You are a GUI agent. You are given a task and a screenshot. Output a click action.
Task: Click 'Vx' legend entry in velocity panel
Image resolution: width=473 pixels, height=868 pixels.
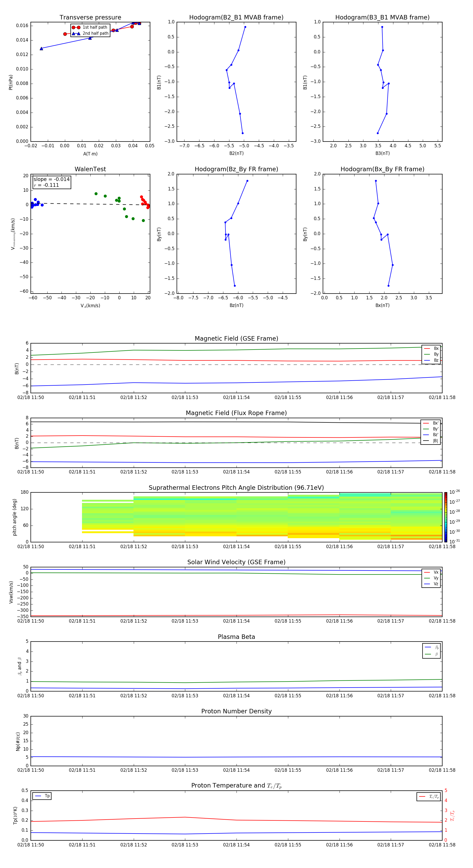click(431, 572)
